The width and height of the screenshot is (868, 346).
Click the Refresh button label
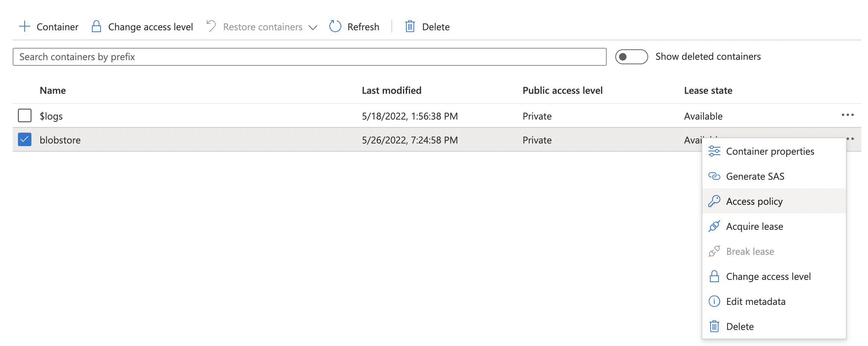click(363, 27)
